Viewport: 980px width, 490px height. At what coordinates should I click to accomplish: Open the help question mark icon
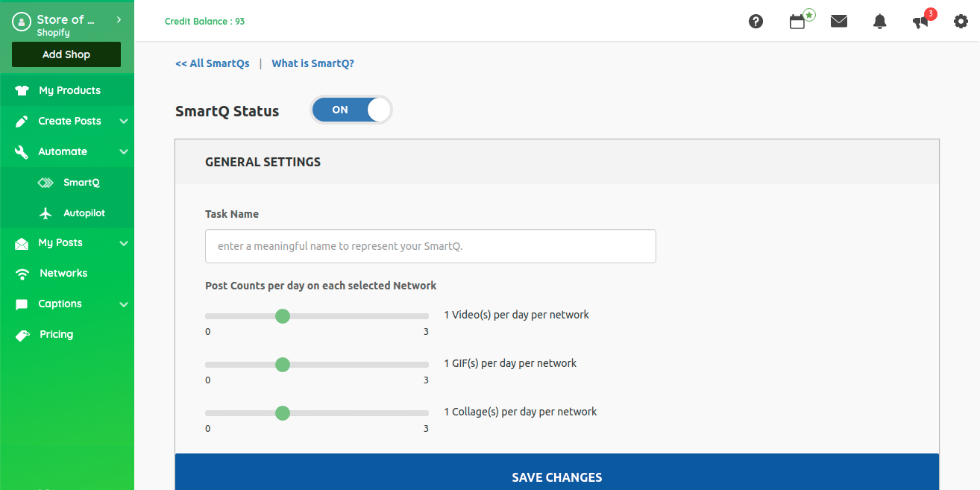[x=756, y=22]
